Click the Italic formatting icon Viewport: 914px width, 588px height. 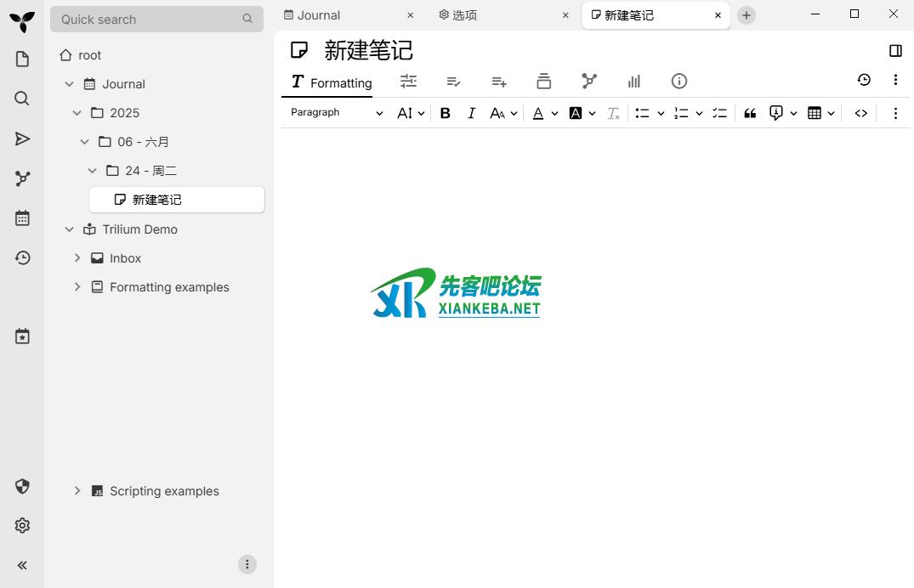(471, 113)
